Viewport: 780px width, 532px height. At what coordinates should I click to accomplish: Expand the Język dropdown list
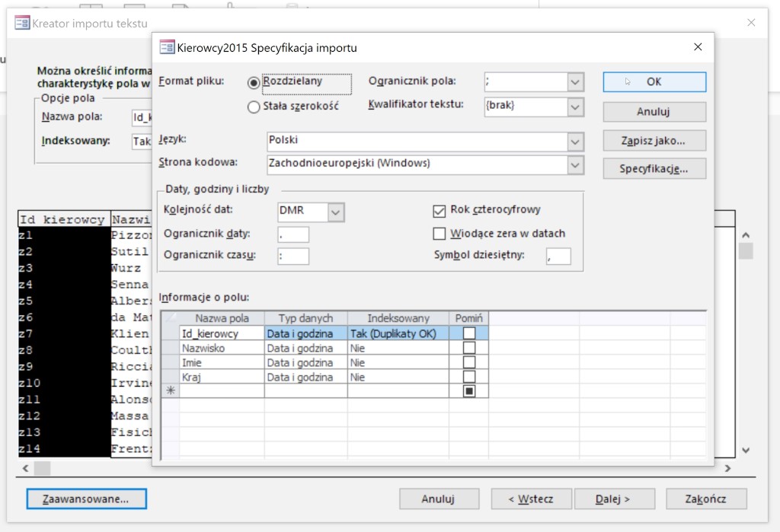pyautogui.click(x=575, y=142)
